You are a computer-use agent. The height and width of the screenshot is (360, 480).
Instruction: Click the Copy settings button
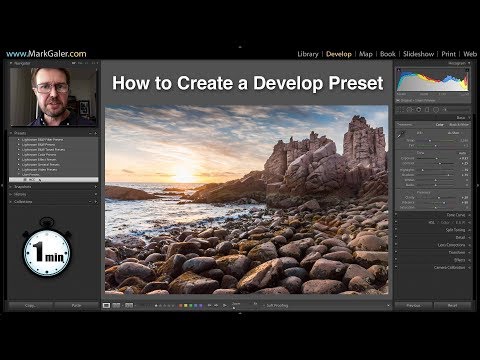click(x=31, y=305)
